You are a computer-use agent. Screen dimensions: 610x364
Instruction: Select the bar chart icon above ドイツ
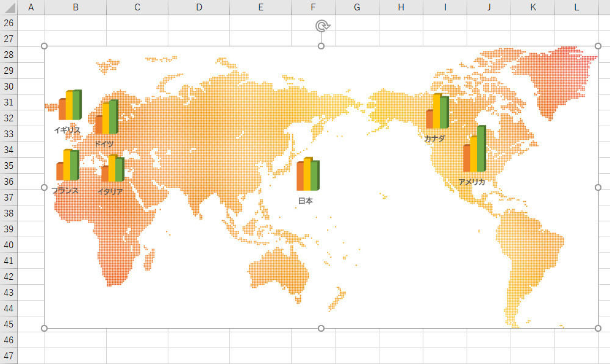pos(107,117)
